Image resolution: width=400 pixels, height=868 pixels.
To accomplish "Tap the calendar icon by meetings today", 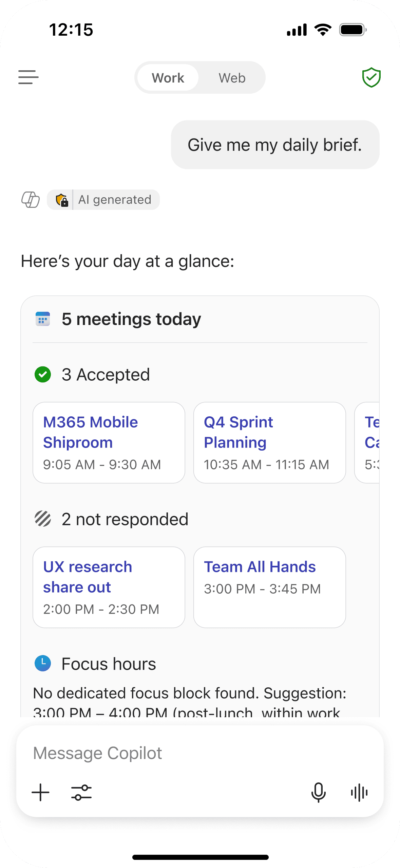I will (x=43, y=319).
